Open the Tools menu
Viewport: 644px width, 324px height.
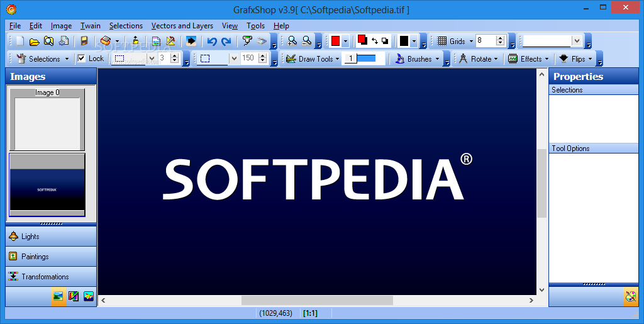tap(255, 25)
